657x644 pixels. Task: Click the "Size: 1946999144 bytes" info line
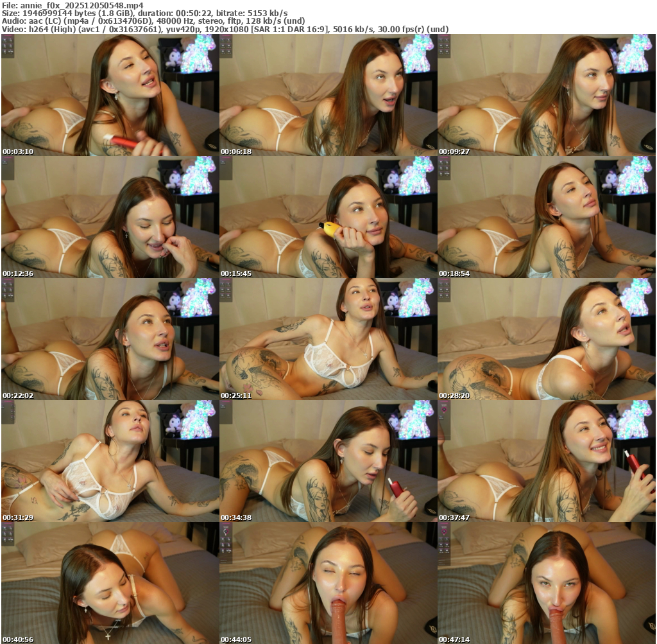(x=144, y=13)
